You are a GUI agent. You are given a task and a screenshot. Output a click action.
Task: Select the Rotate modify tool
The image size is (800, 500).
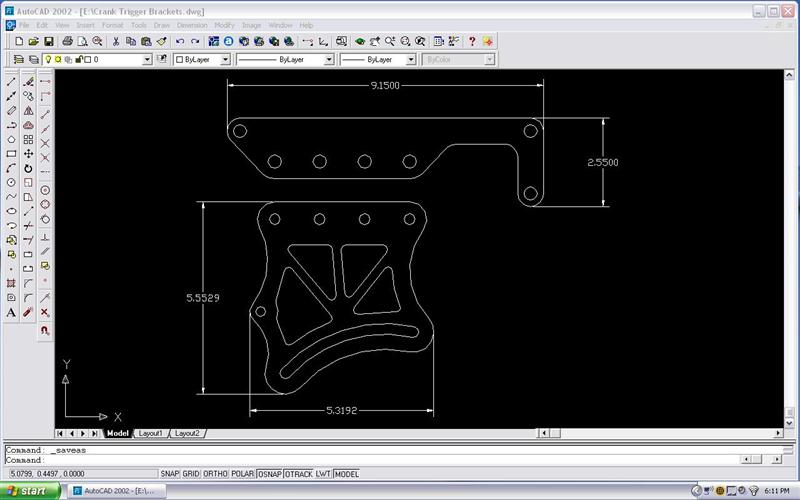[x=28, y=168]
